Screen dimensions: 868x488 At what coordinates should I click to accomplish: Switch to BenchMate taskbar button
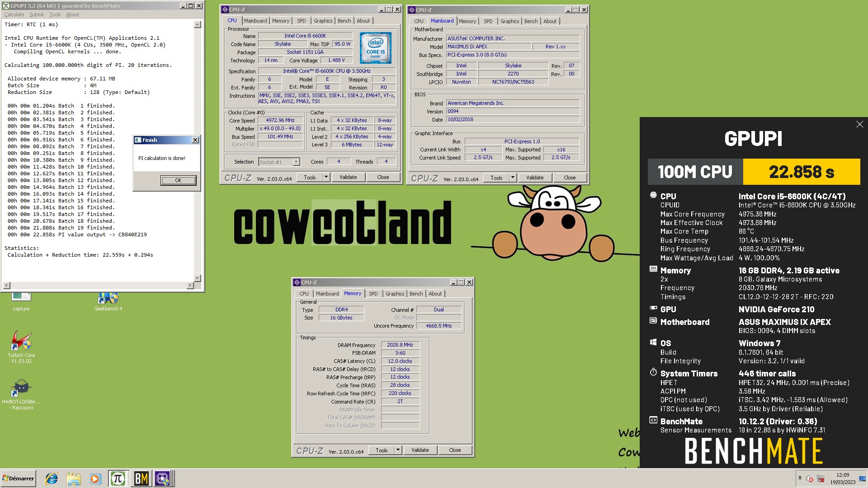coord(141,479)
